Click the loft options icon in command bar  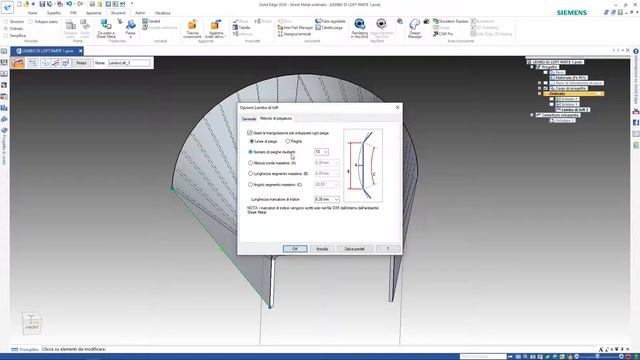coord(33,63)
